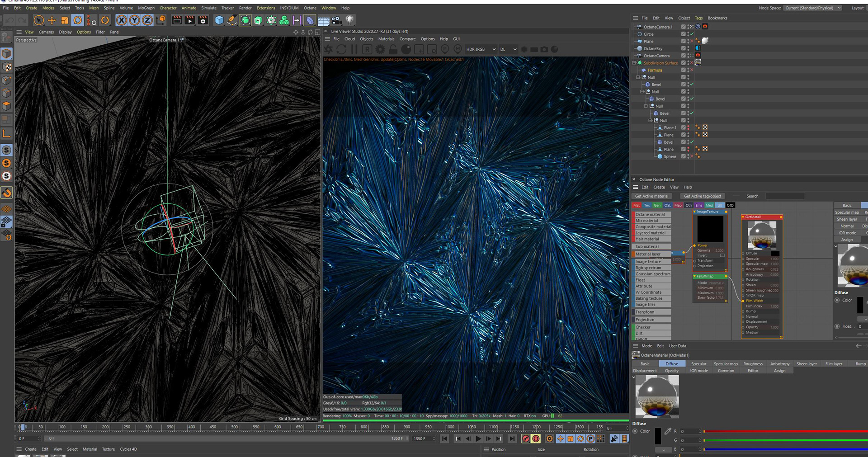Open Node Space dropdown at top right
Screen dimensions: 868x457
coord(812,8)
